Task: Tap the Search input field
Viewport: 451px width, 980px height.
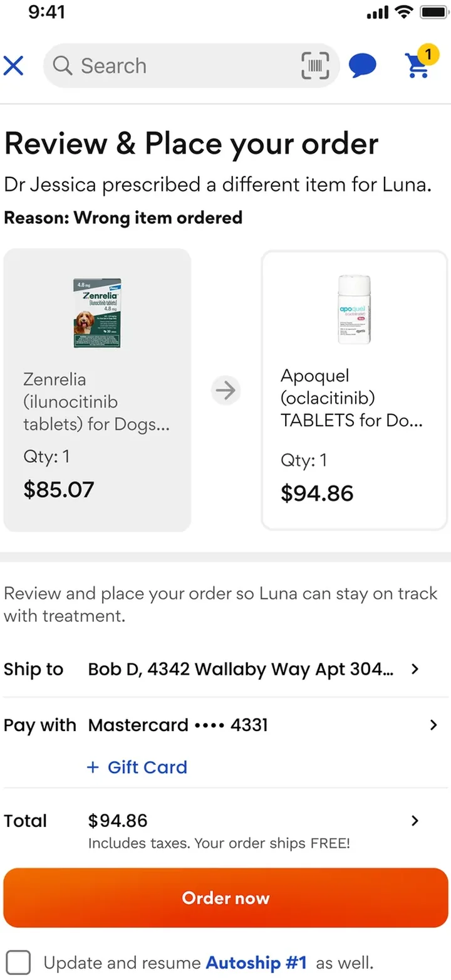Action: coord(191,65)
